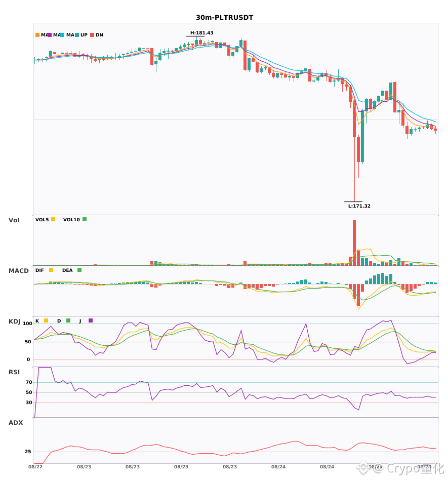Click the 100 level on KDJ axis

28,324
